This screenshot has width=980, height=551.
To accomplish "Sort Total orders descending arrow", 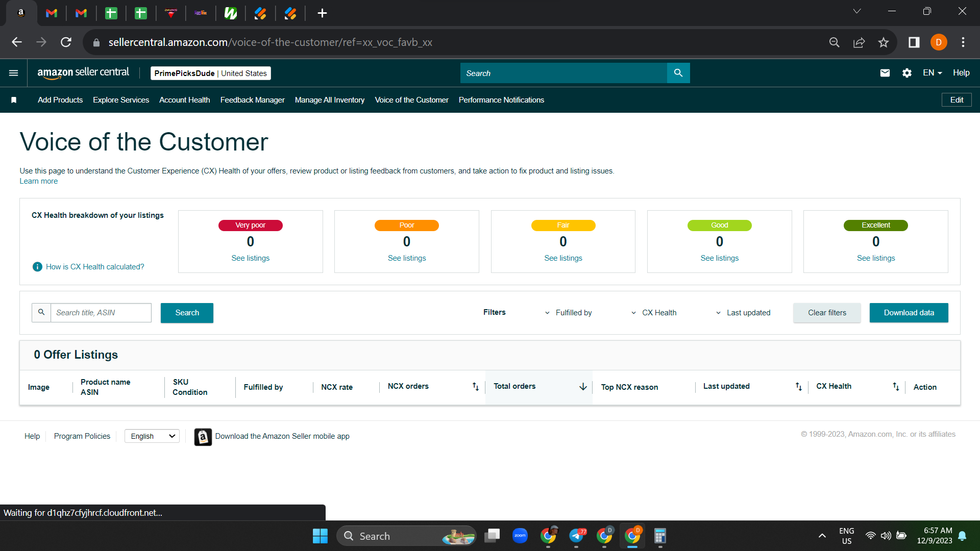I will [583, 387].
